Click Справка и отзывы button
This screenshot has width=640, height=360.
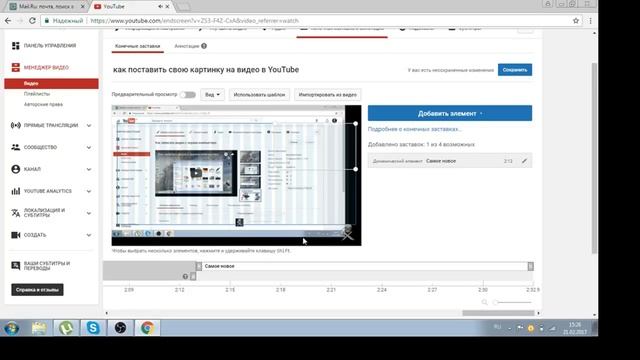tap(37, 290)
